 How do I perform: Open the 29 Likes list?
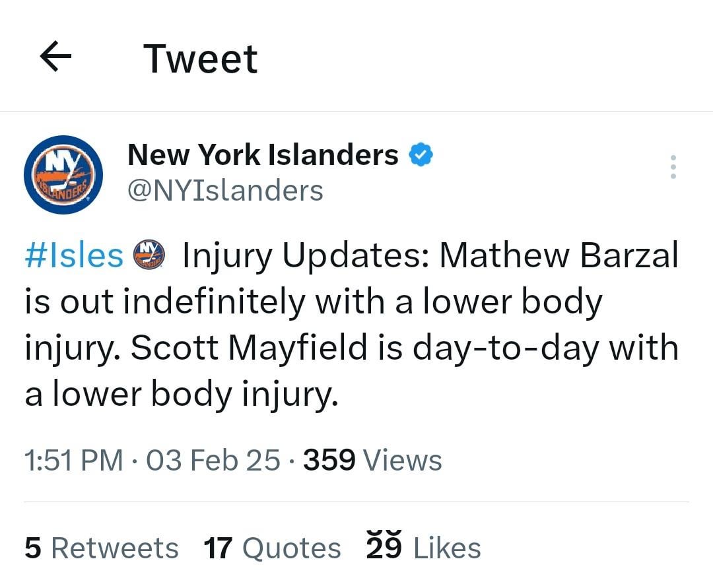[x=420, y=547]
